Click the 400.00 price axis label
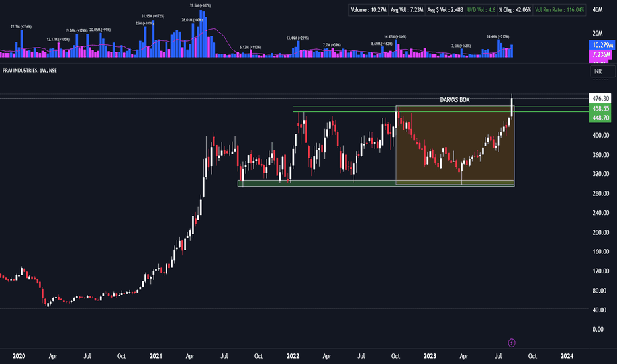Viewport: 617px width, 364px height. [601, 135]
